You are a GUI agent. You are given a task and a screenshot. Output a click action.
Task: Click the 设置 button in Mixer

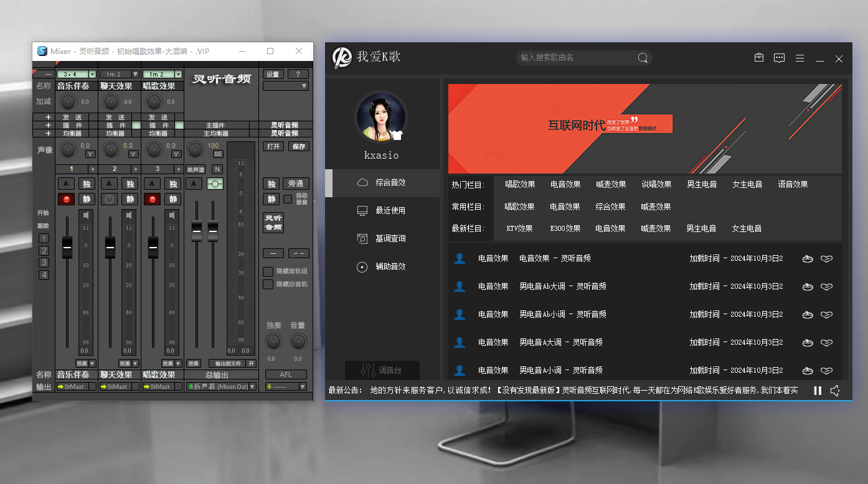pyautogui.click(x=273, y=75)
